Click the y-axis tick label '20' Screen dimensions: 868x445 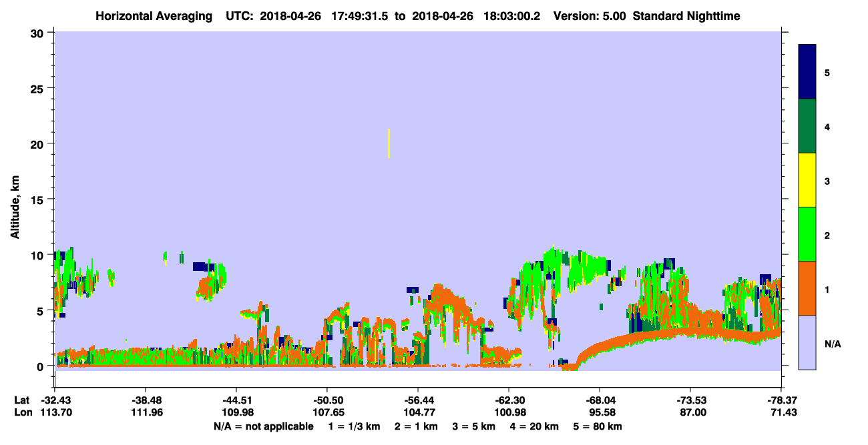pos(39,143)
